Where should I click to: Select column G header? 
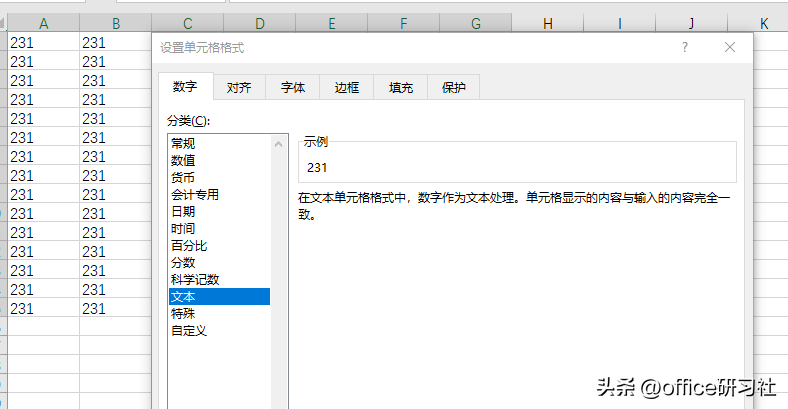[x=475, y=23]
